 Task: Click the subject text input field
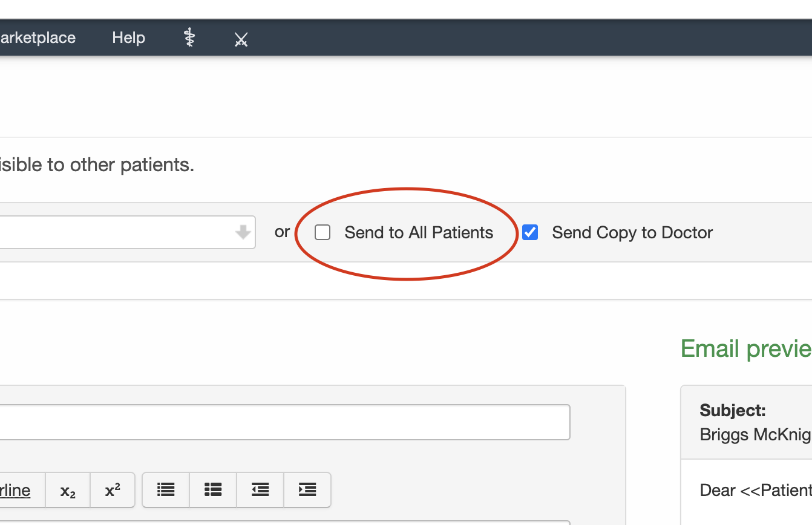point(284,422)
